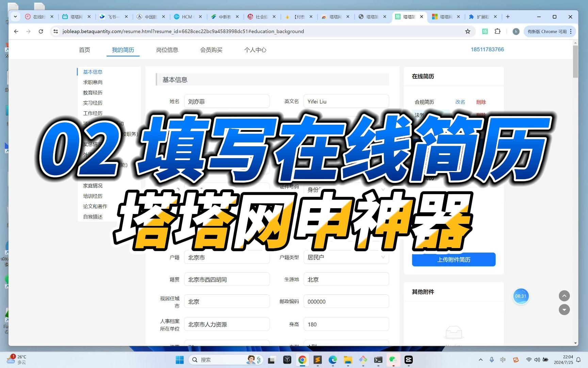
Task: Jump to 家庭情况 section in sidebar
Action: (93, 186)
